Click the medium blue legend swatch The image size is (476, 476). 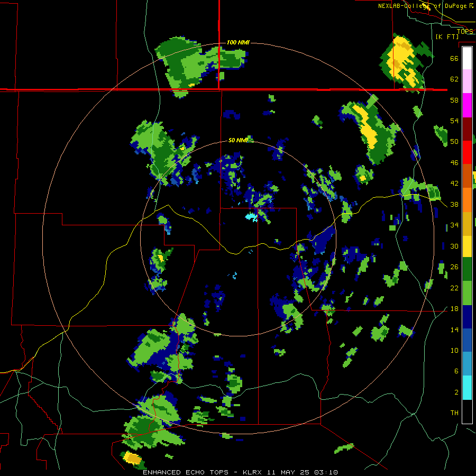click(467, 340)
